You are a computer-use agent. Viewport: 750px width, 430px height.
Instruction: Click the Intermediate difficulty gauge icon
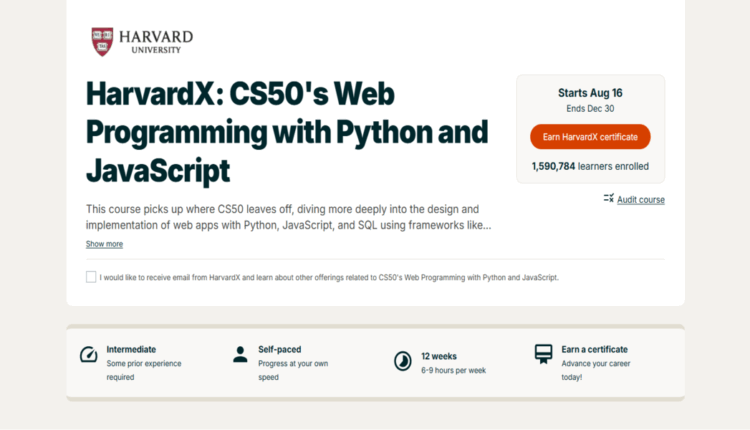(x=88, y=355)
